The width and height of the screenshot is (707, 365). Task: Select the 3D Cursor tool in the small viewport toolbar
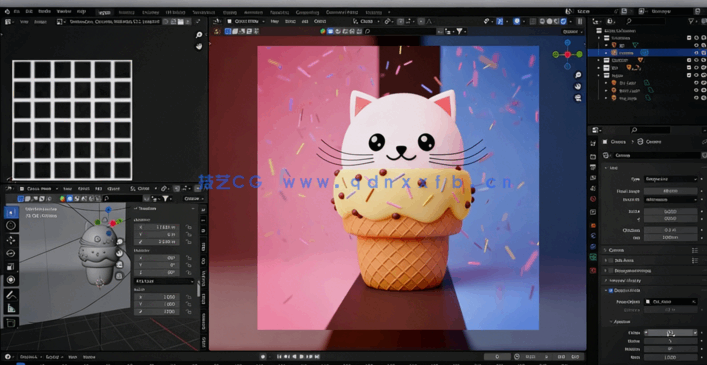tap(11, 226)
